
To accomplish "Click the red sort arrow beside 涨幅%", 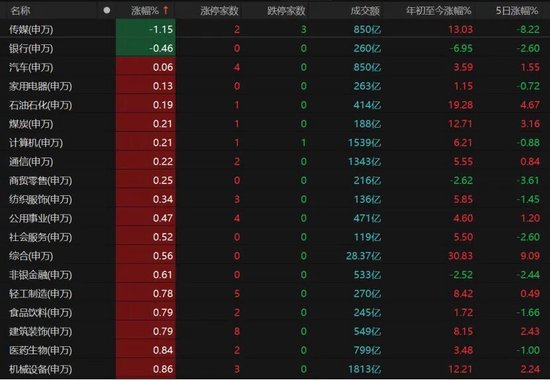I will [x=166, y=11].
